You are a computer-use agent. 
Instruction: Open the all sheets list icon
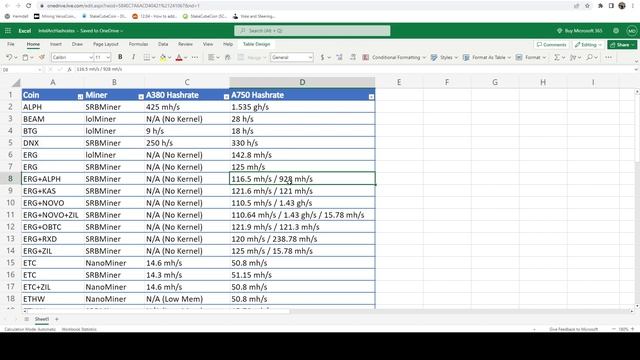coord(27,319)
